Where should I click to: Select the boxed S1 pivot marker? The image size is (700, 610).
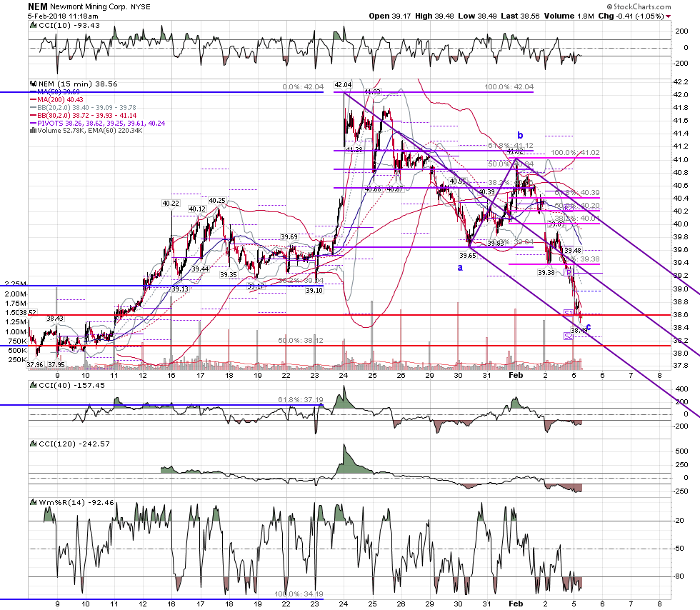click(569, 313)
